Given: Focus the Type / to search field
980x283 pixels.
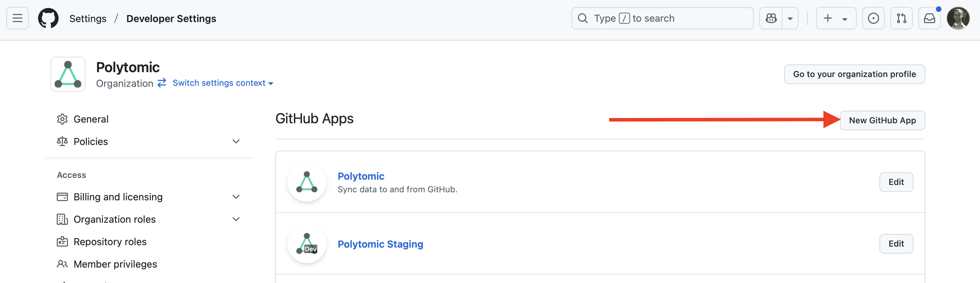Looking at the screenshot, I should tap(662, 18).
